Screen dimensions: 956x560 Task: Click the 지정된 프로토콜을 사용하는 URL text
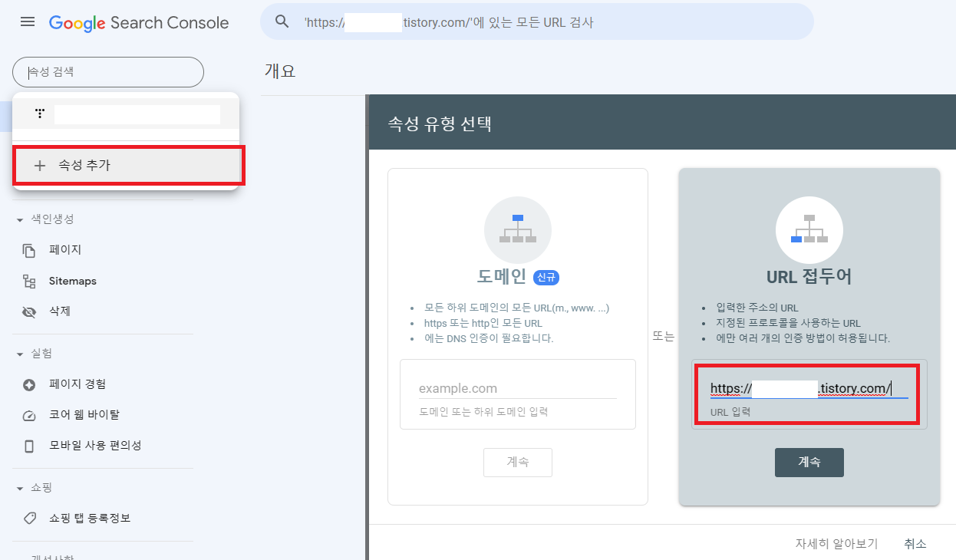click(788, 323)
